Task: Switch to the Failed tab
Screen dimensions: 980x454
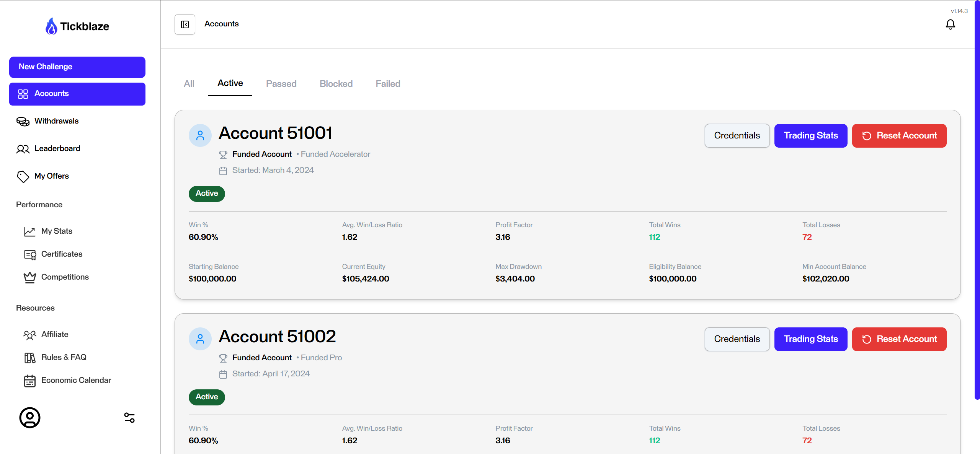Action: coord(387,84)
